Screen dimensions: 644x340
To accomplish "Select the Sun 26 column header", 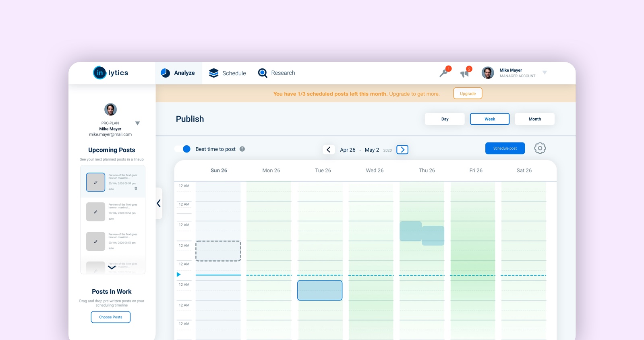I will [219, 171].
